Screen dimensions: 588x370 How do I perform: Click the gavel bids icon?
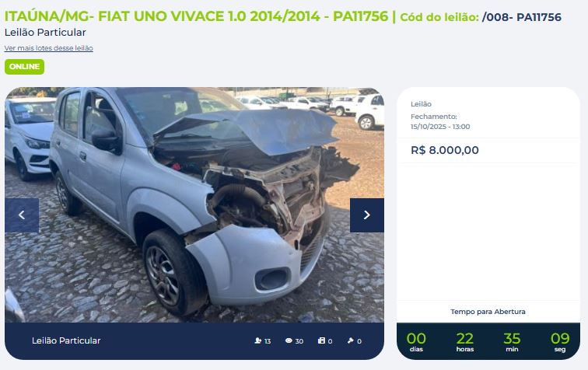[351, 340]
